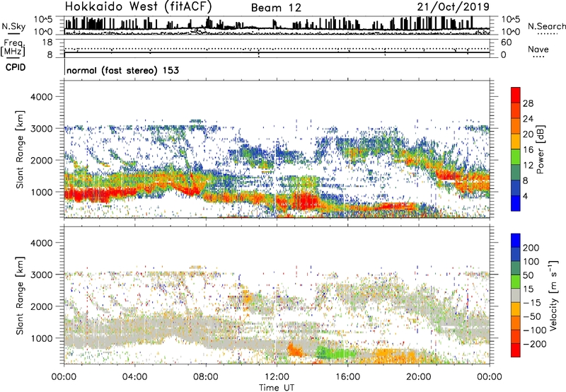Click the red swatch of Power colorbar
Image resolution: width=566 pixels, height=392 pixels.
516,96
